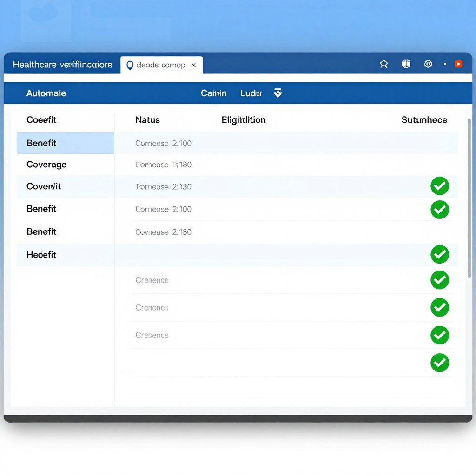Toggle the green check in the unchecked-name Benefit row with Cornease 2:100
This screenshot has height=476, width=476.
click(440, 210)
